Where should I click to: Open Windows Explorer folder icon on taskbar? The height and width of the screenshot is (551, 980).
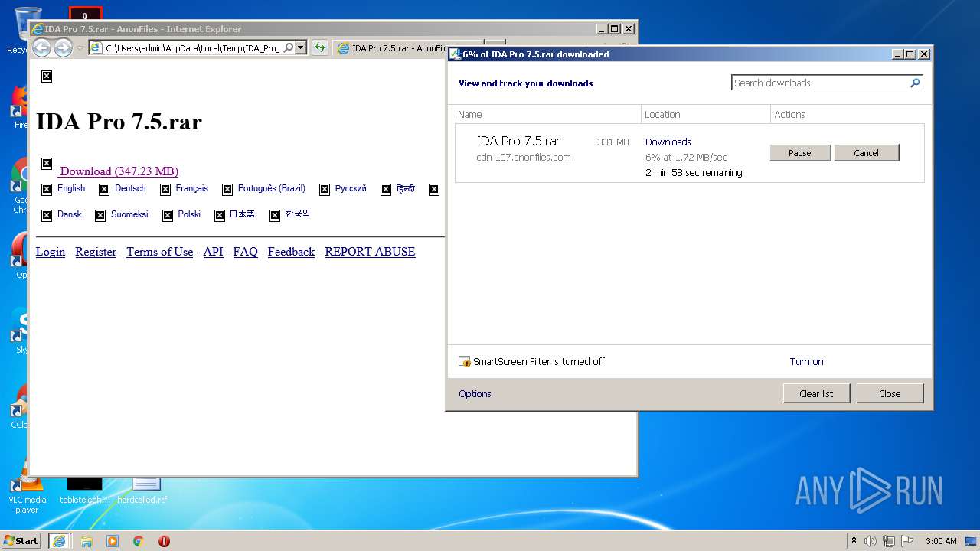point(87,541)
